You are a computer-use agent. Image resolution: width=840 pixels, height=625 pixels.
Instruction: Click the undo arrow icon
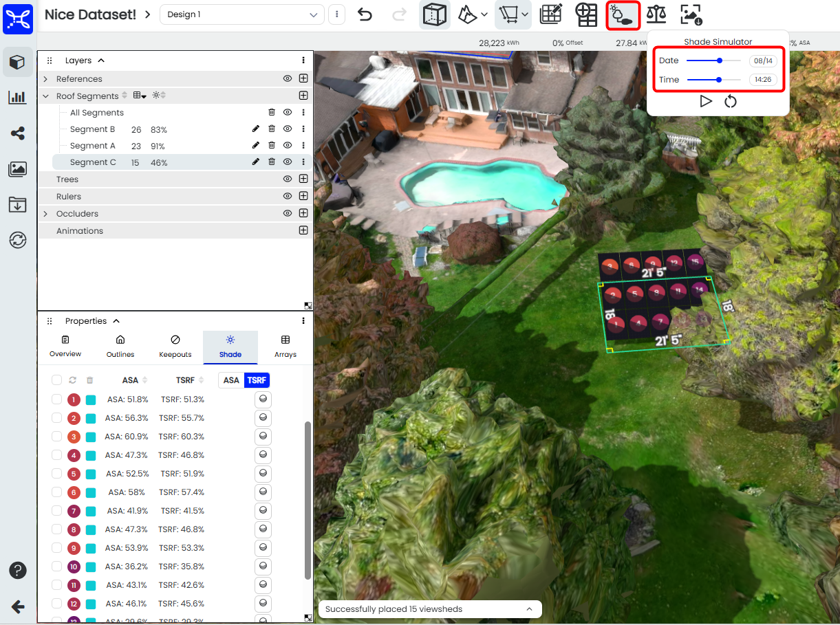pos(365,14)
